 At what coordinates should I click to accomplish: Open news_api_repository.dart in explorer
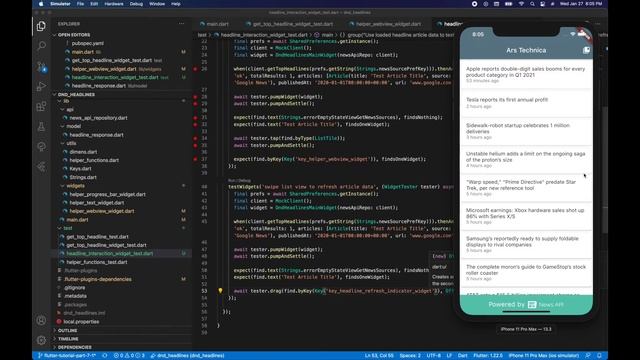coord(98,118)
